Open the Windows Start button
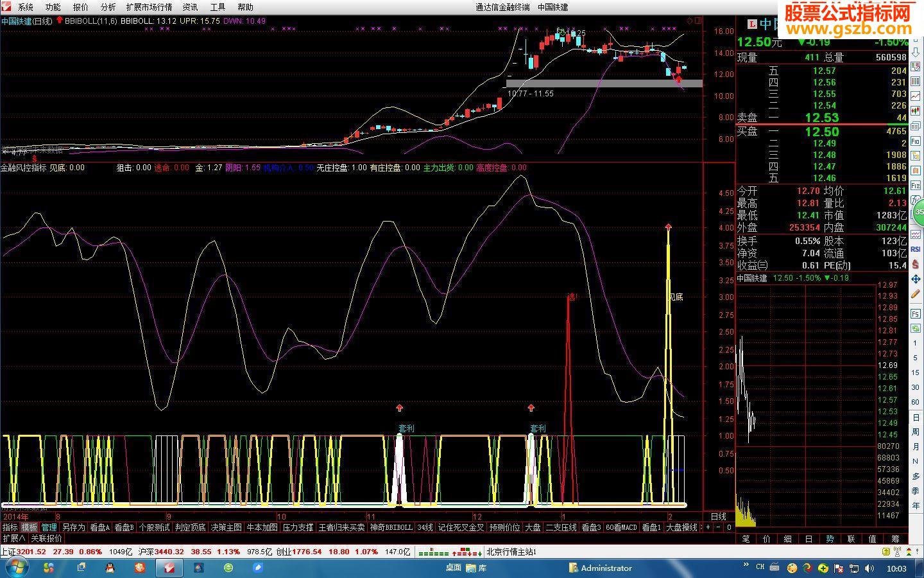Image resolution: width=924 pixels, height=578 pixels. [16, 568]
